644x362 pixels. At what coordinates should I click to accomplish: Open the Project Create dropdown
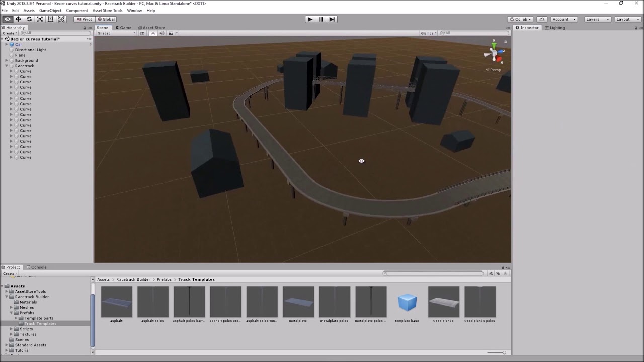[x=9, y=273]
